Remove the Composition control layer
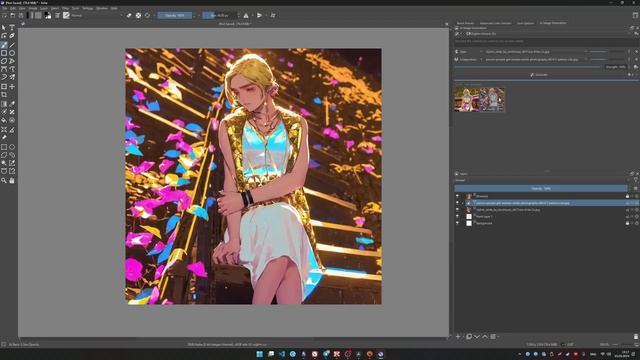 [636, 60]
